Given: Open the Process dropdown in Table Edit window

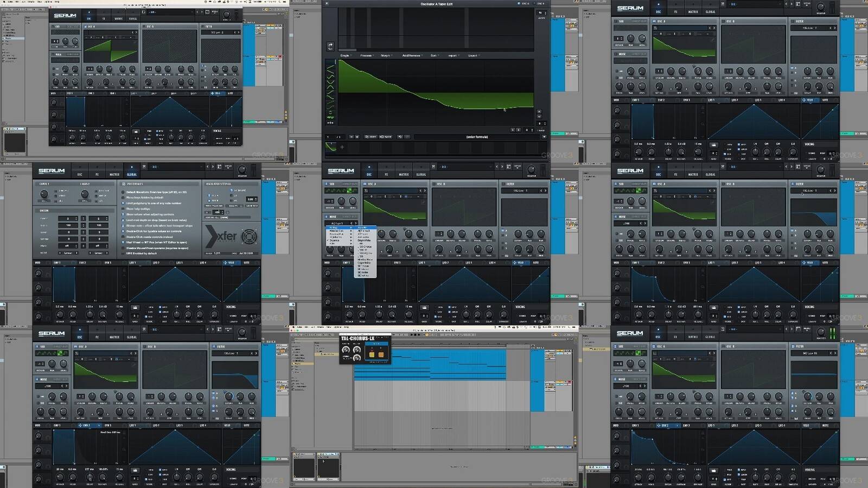Looking at the screenshot, I should coord(367,55).
